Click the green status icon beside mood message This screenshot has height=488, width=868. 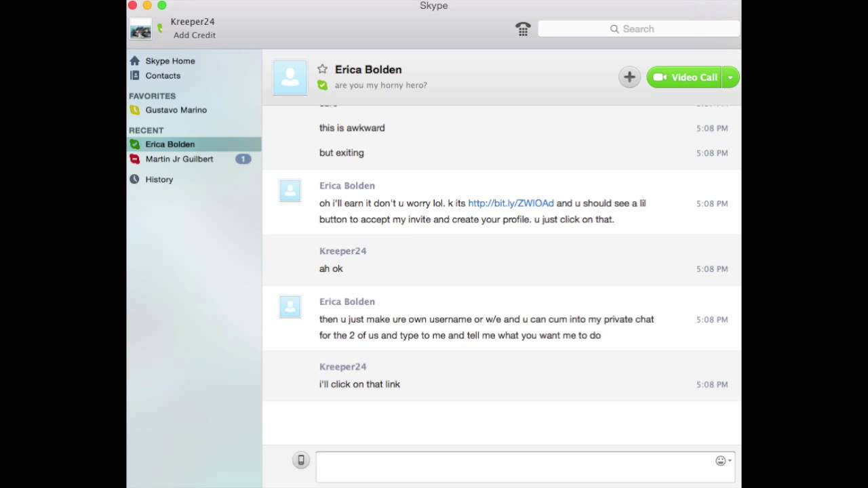pyautogui.click(x=322, y=85)
